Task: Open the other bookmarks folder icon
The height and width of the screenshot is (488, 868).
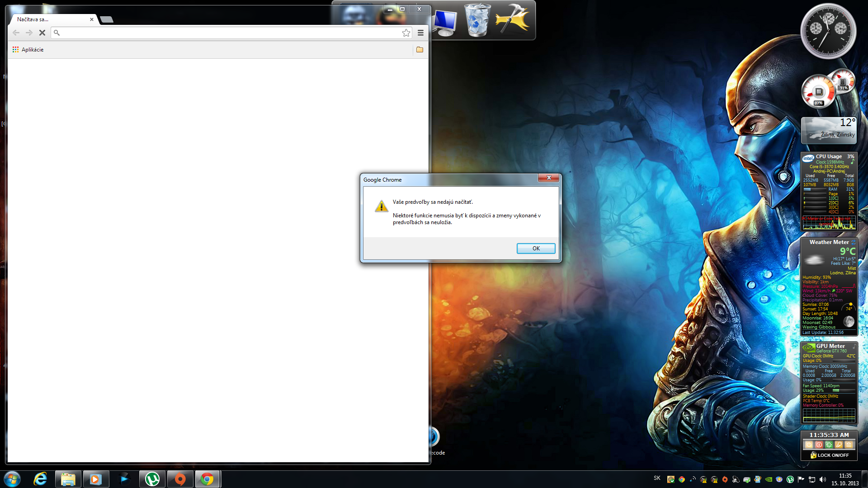Action: (x=420, y=50)
